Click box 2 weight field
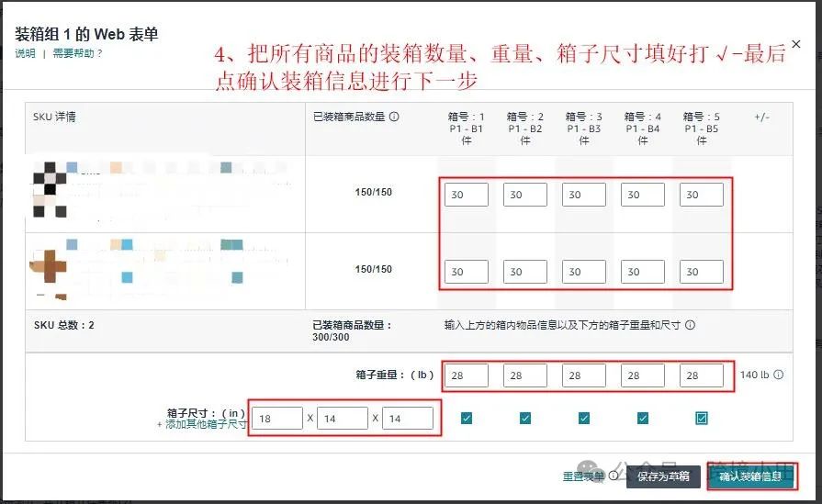Viewport: 822px width, 504px height. pyautogui.click(x=525, y=375)
